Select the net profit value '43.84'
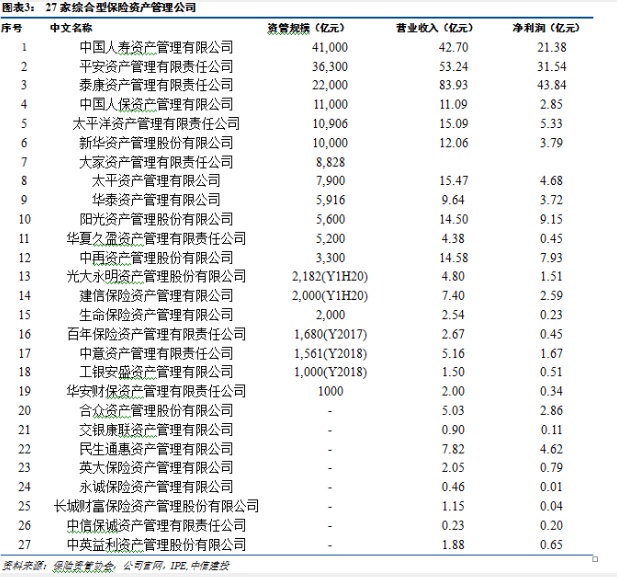 click(x=552, y=85)
